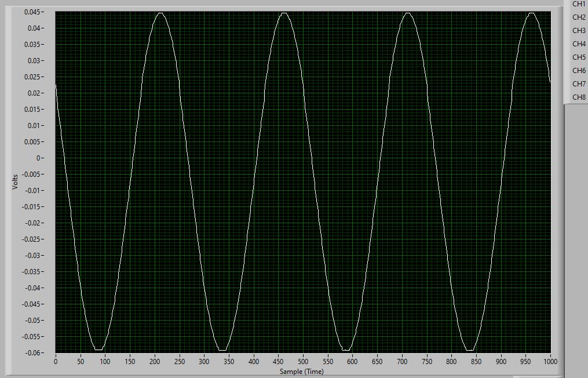Click the -0.01 Y-axis tick value
This screenshot has height=378, width=588.
(x=33, y=190)
